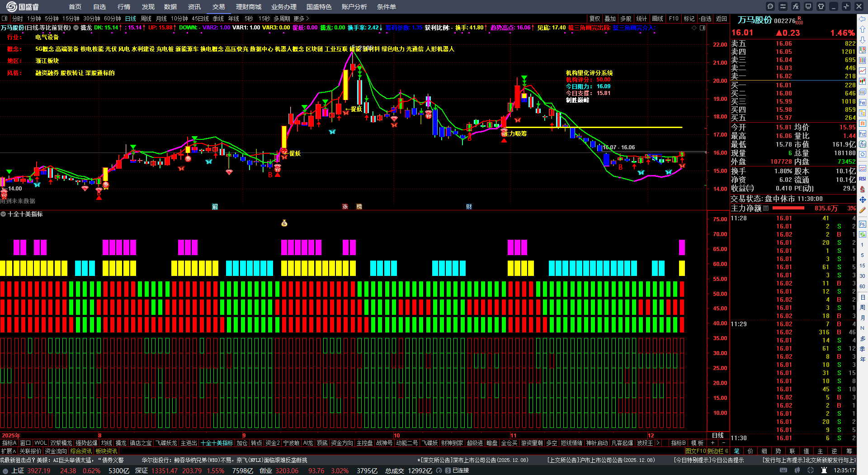Open the 指标A indicator group menu
The image size is (868, 475).
point(9,443)
